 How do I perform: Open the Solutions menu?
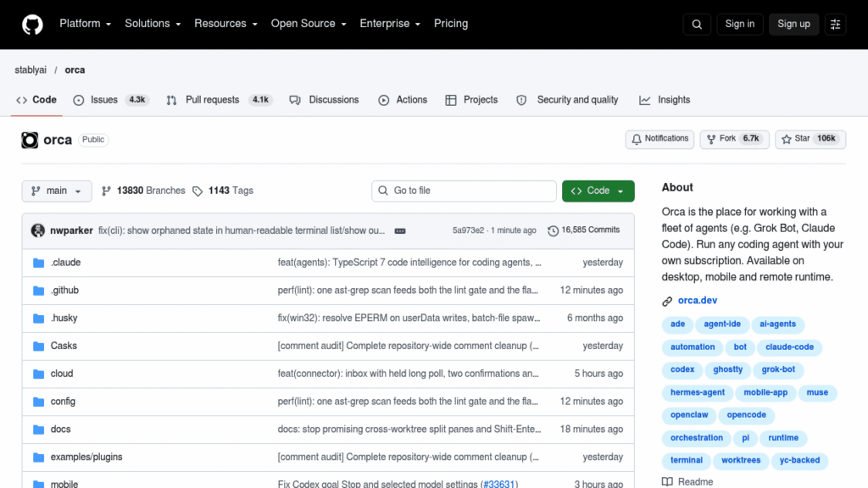pos(153,24)
